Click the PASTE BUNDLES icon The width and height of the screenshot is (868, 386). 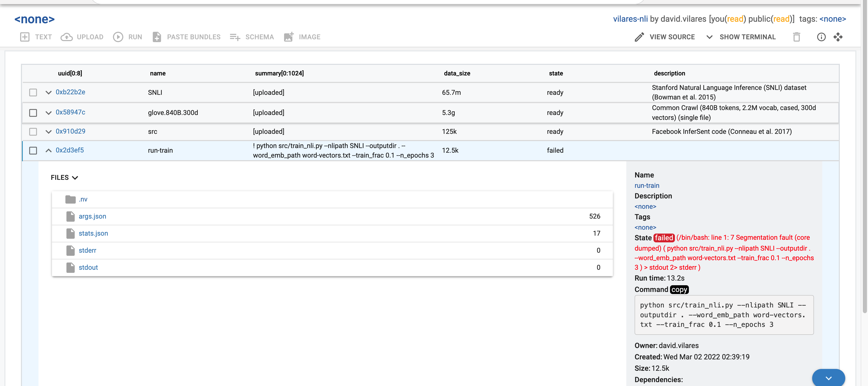click(x=157, y=37)
